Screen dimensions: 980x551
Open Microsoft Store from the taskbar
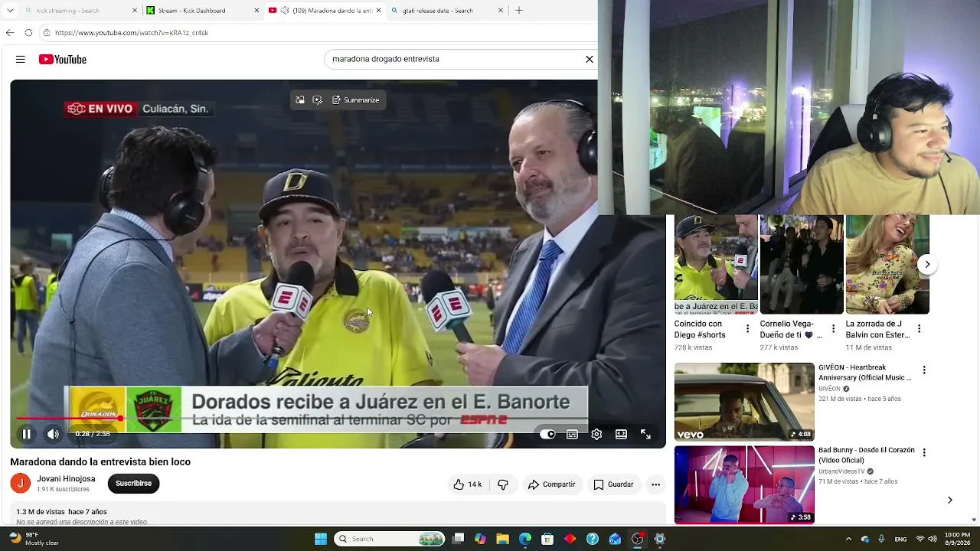point(547,539)
